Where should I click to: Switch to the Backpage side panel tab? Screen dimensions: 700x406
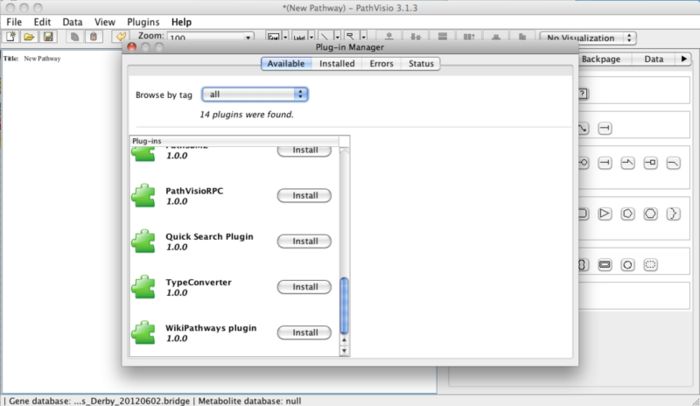pyautogui.click(x=601, y=59)
